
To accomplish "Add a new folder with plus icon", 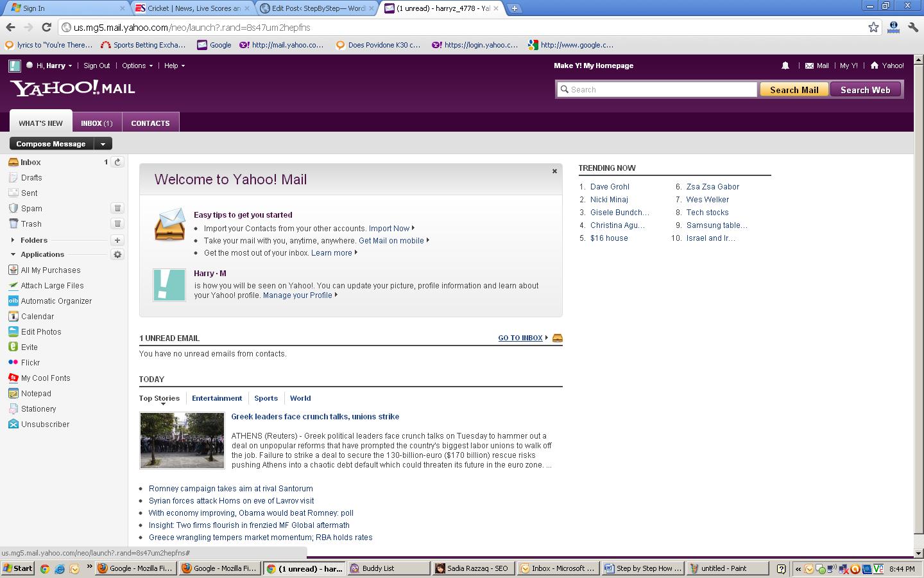I will click(117, 240).
